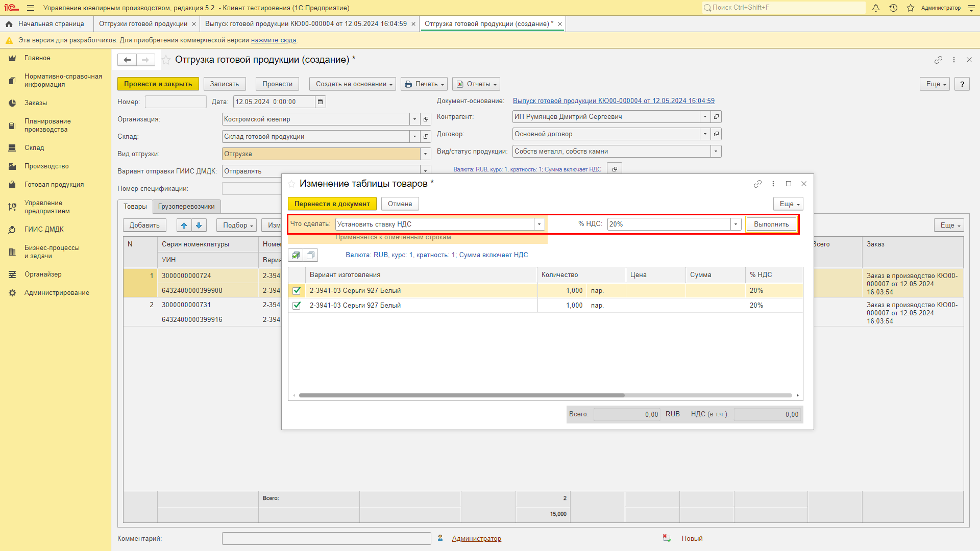This screenshot has height=551, width=980.
Task: Click Отмена button in dialog
Action: 400,204
